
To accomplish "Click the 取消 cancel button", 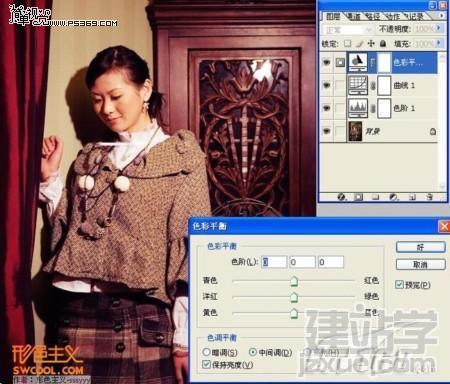I will click(x=421, y=265).
